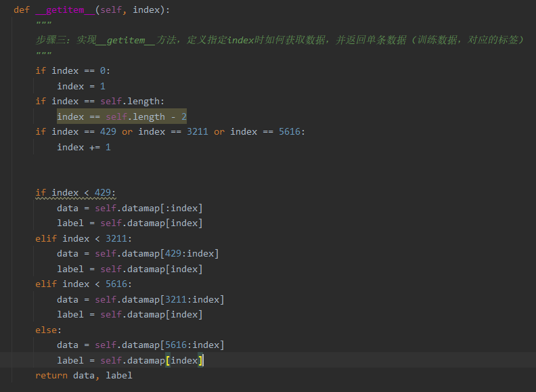Click highlighted 'index == self.length - 2' statement
This screenshot has width=536, height=392.
pyautogui.click(x=122, y=116)
